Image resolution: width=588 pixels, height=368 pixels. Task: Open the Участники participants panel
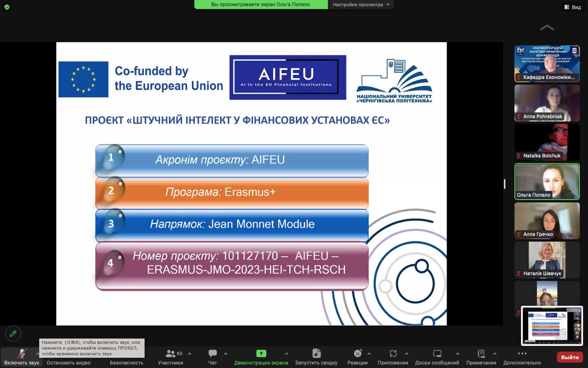pyautogui.click(x=171, y=354)
